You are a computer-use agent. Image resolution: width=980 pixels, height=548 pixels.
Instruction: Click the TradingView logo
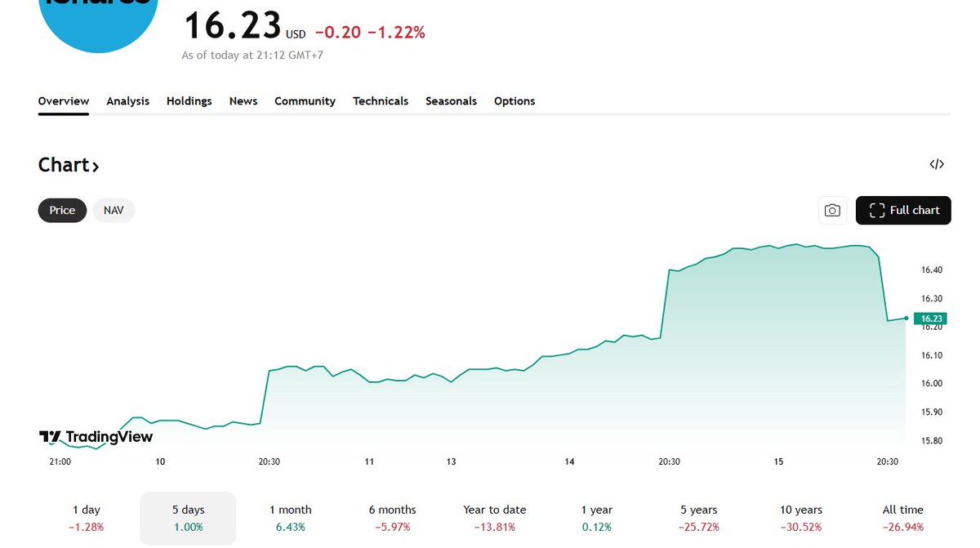(96, 437)
